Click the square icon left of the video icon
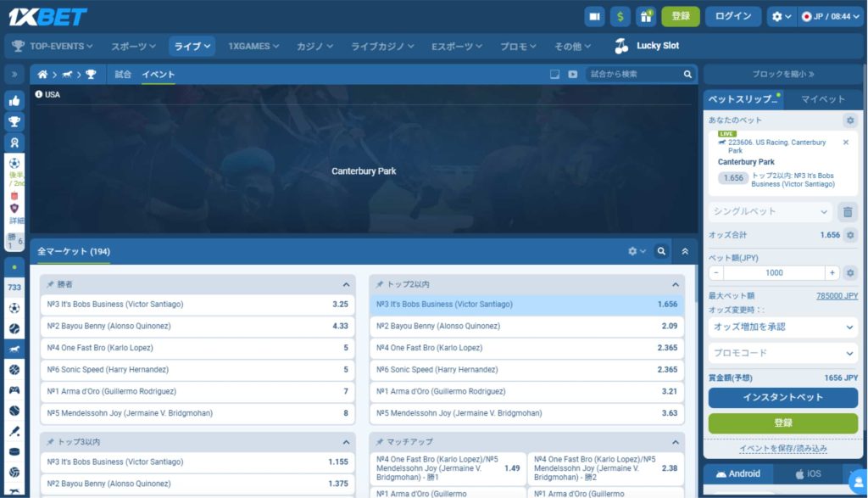This screenshot has width=868, height=498. coord(554,74)
